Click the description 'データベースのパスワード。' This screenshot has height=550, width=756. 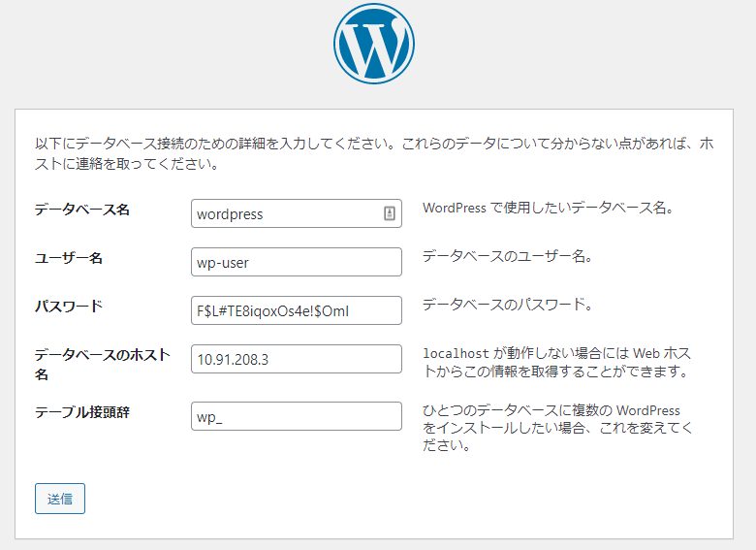507,305
